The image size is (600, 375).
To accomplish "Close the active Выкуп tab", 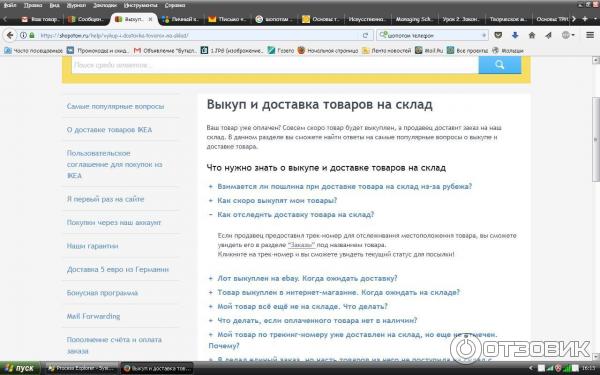I will 150,19.
